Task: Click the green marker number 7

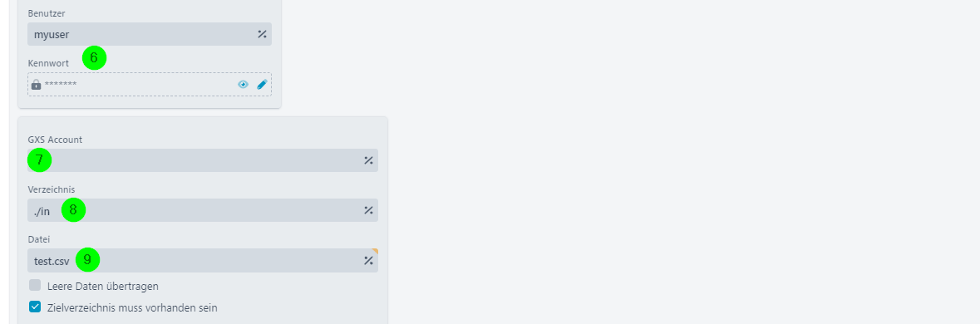Action: pos(39,160)
